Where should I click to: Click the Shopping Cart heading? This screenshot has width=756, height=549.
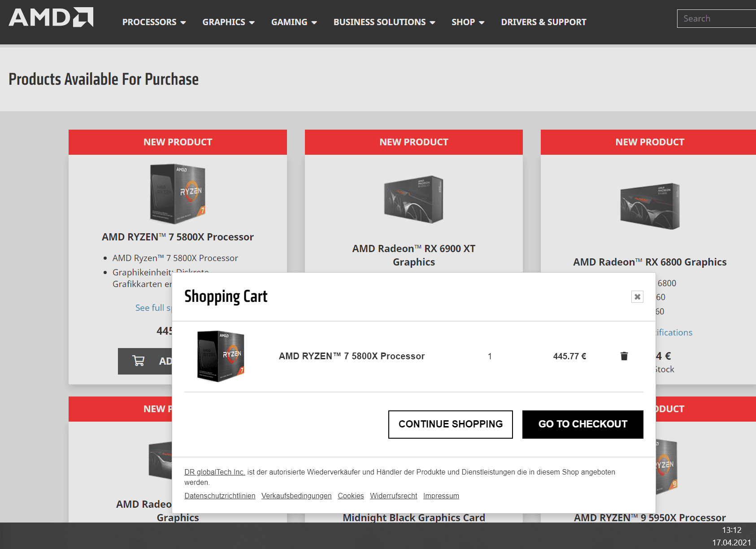click(x=226, y=296)
